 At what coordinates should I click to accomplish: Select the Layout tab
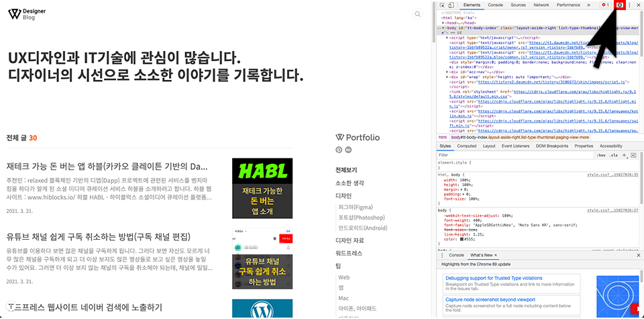point(489,146)
